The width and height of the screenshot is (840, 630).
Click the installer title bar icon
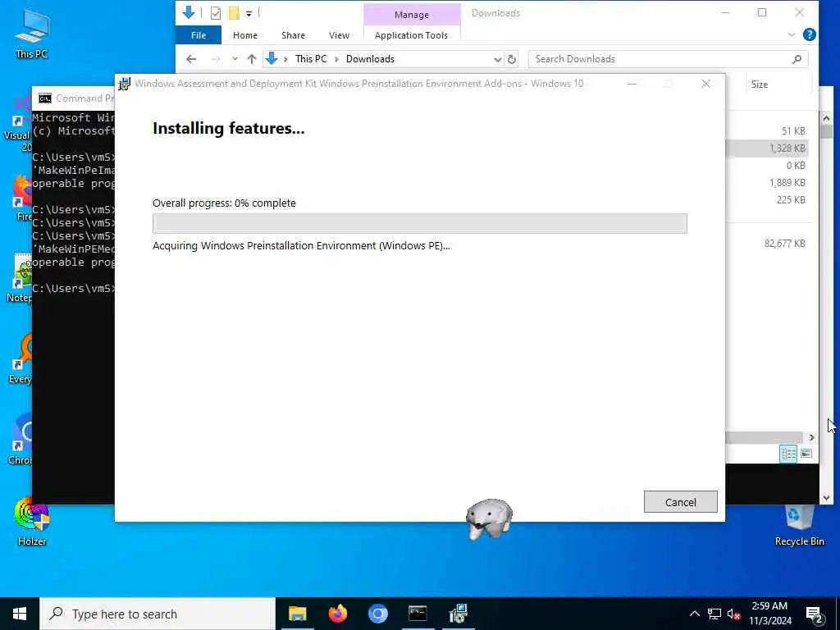[125, 84]
